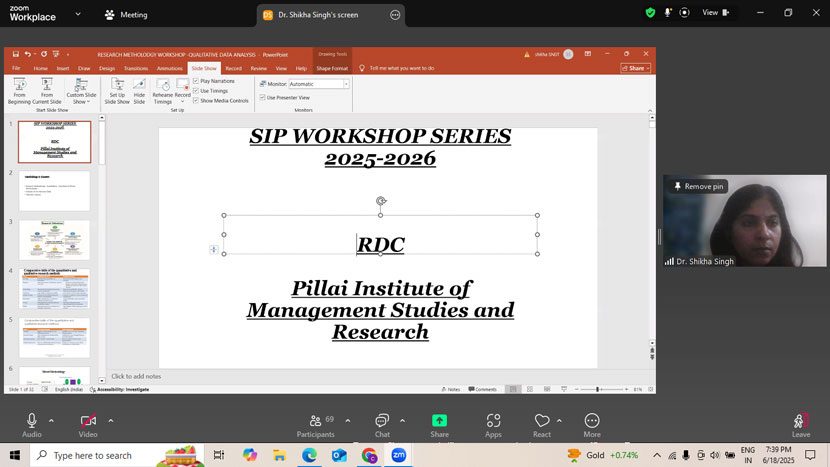Unmute using the Audio microphone icon
830x467 pixels.
tap(32, 421)
